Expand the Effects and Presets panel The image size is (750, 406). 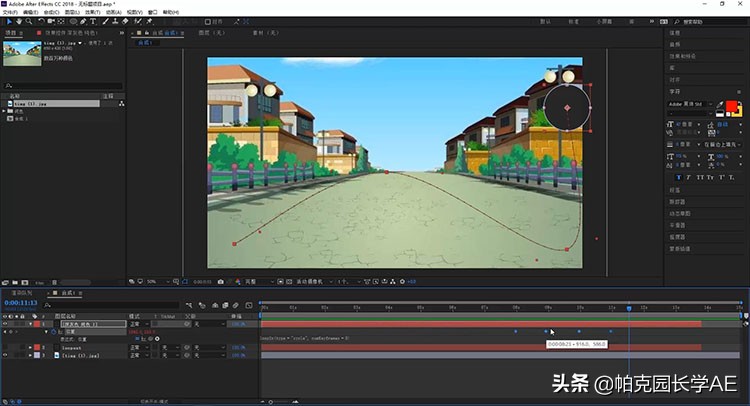pyautogui.click(x=683, y=56)
